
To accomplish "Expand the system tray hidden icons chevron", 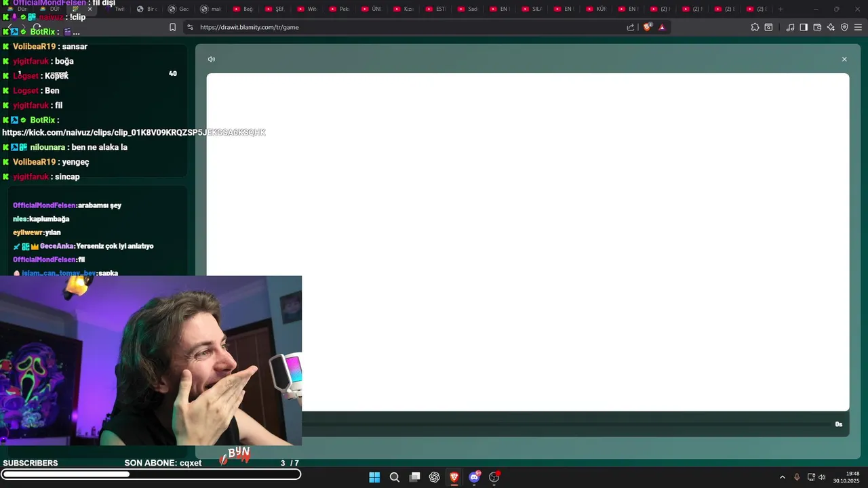I will 783,477.
